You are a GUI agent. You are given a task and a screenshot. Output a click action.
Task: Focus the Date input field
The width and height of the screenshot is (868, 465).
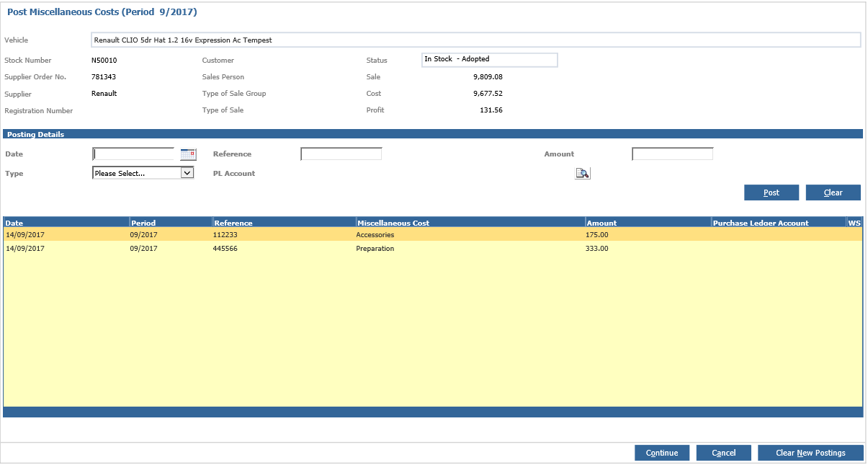point(134,154)
